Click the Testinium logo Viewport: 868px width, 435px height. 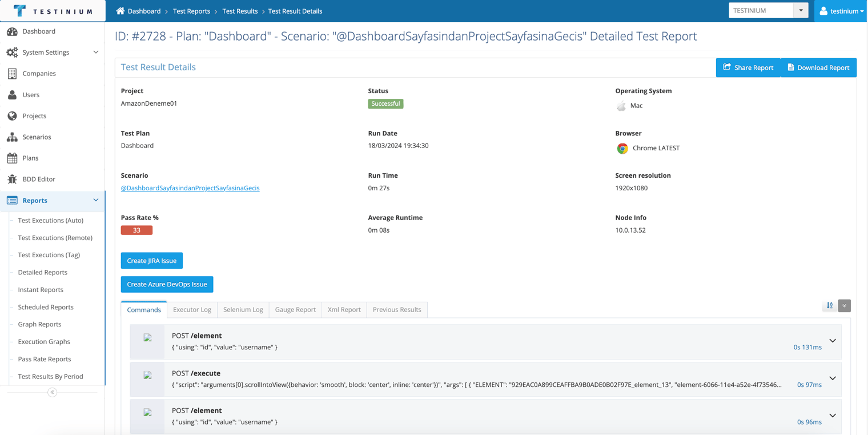53,11
